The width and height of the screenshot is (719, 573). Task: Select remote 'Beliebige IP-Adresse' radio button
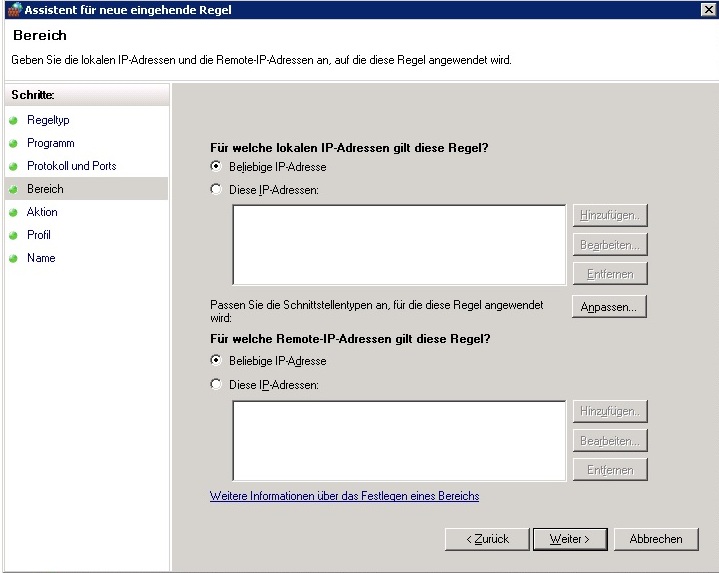[x=216, y=361]
